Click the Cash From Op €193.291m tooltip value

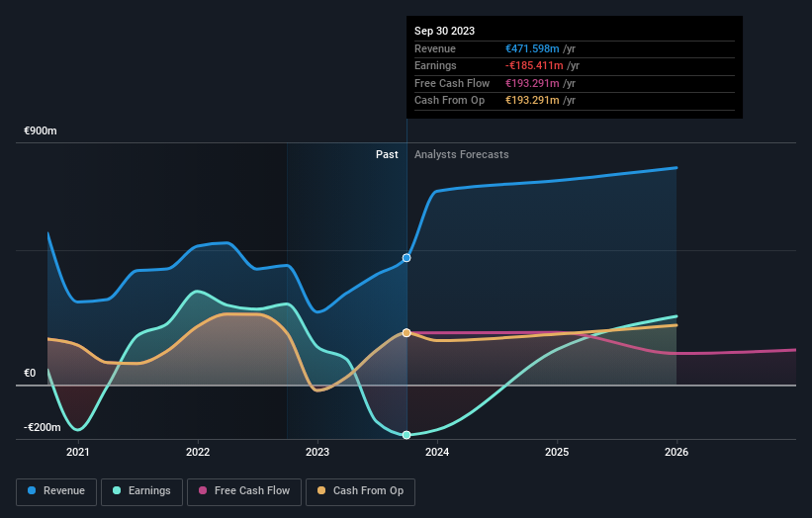532,101
